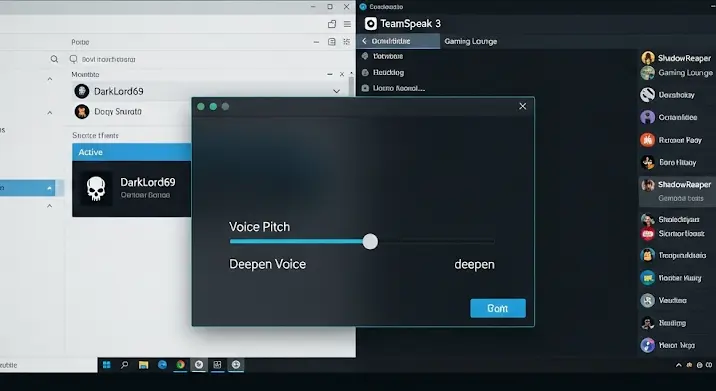Click the Gaming Lounge entry in the user list
The height and width of the screenshot is (391, 716).
click(x=677, y=73)
